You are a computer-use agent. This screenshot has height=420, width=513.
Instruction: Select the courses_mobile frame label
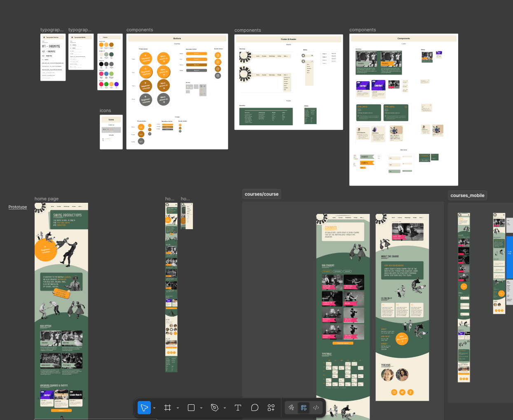click(x=467, y=195)
